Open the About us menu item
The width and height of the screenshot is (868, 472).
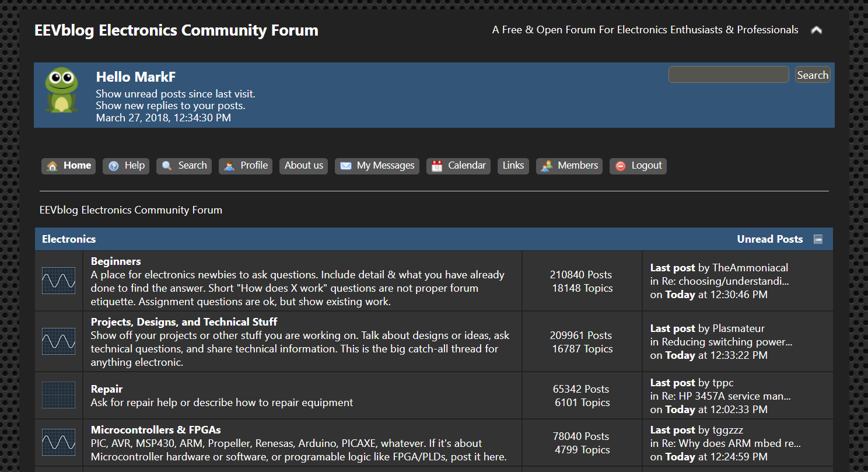(x=303, y=165)
